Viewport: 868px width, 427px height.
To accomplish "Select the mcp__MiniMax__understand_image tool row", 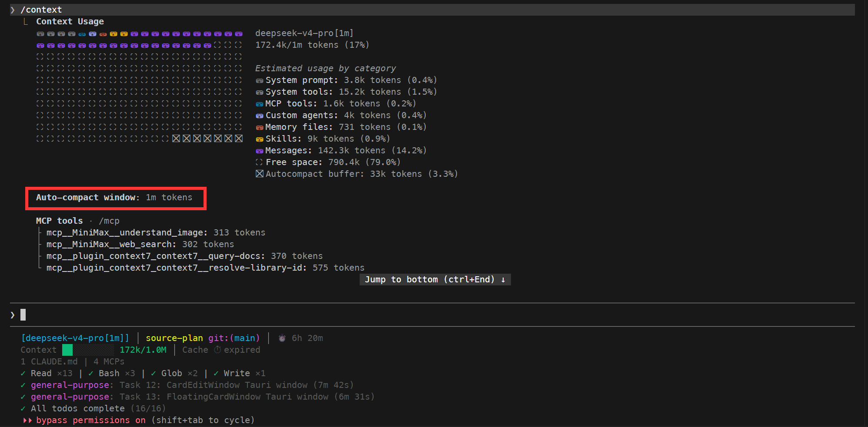I will click(156, 233).
